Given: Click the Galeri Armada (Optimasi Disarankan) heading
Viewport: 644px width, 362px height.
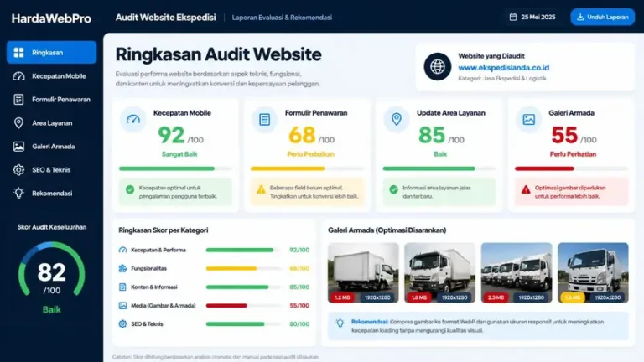Looking at the screenshot, I should click(x=387, y=230).
